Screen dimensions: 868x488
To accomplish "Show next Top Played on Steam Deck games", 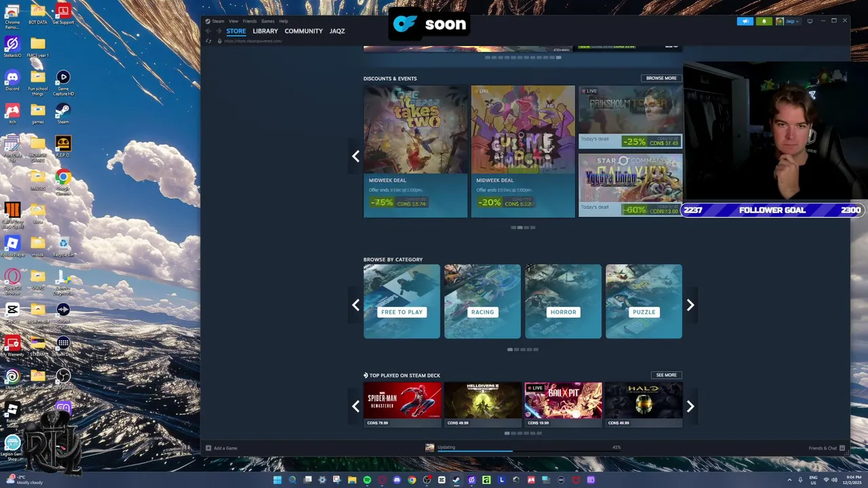I will (x=690, y=406).
